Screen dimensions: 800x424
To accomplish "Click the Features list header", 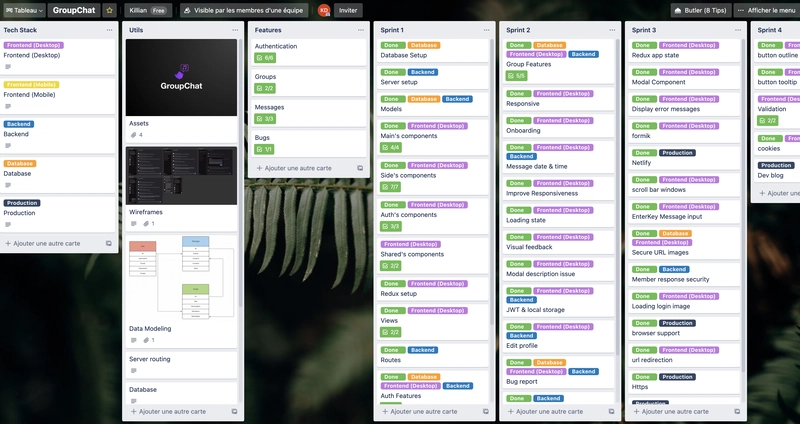I will [x=268, y=30].
